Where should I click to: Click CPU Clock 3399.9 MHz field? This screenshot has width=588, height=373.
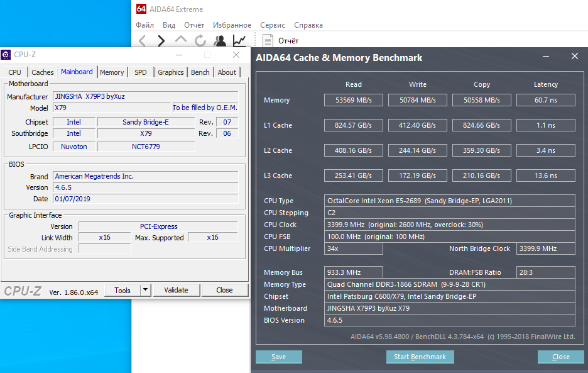tap(450, 225)
